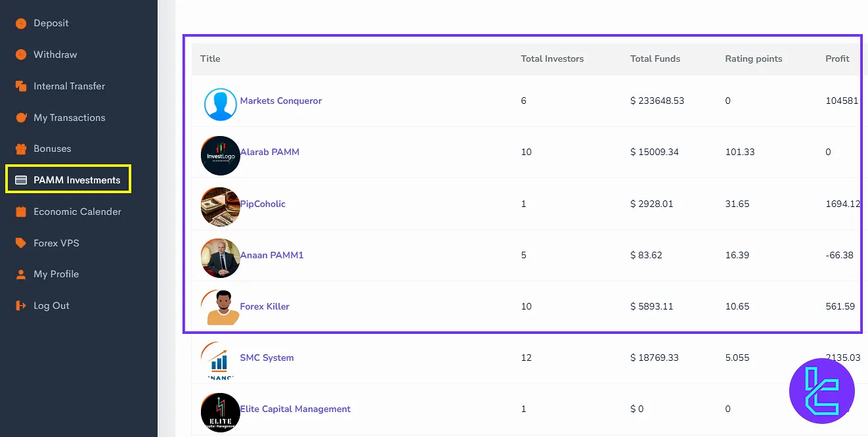The height and width of the screenshot is (437, 868).
Task: Open the Elite Capital Management link
Action: (295, 409)
